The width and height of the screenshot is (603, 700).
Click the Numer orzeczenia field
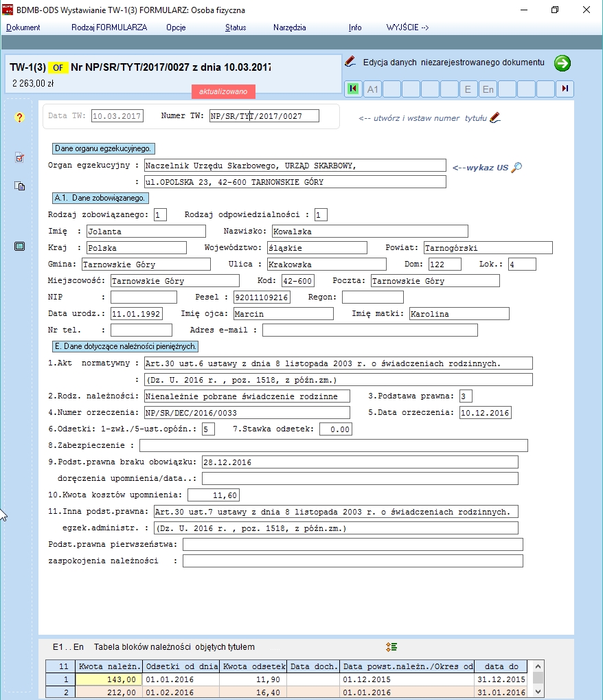click(x=247, y=413)
